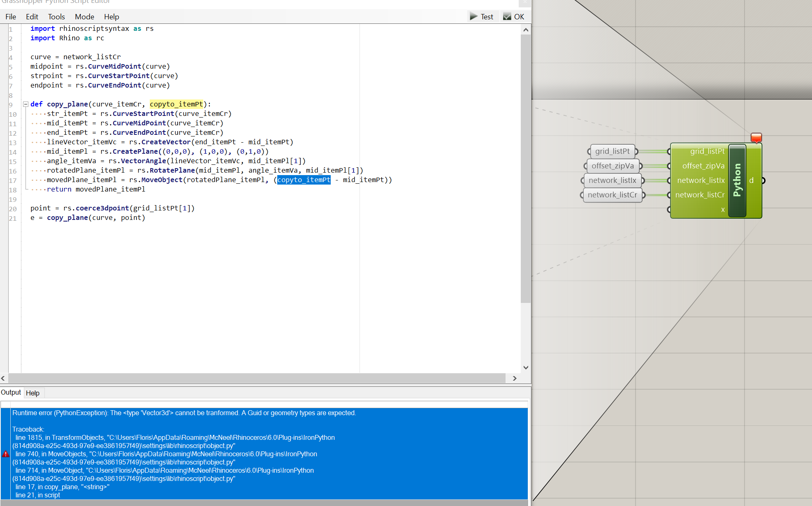The height and width of the screenshot is (506, 812).
Task: Select the Output tab
Action: tap(11, 392)
